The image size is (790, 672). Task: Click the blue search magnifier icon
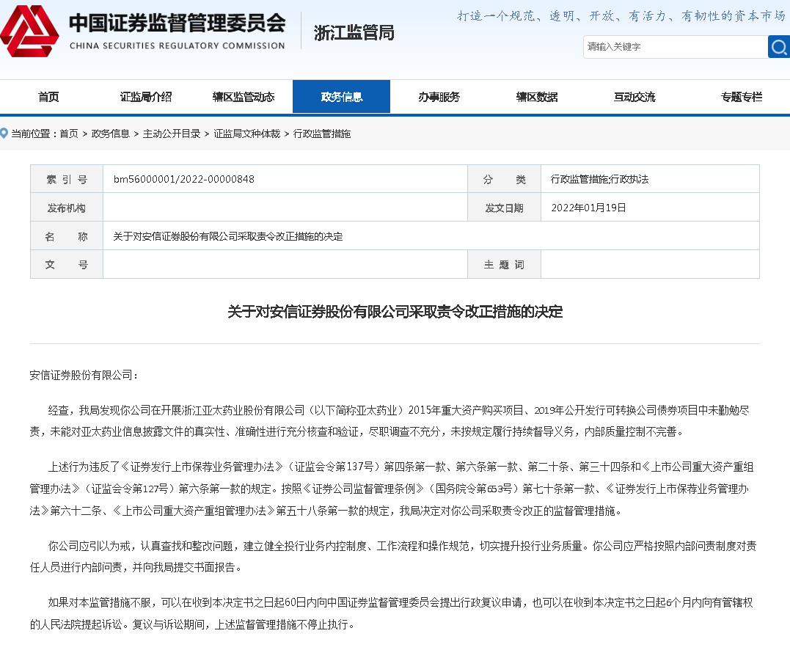point(779,47)
